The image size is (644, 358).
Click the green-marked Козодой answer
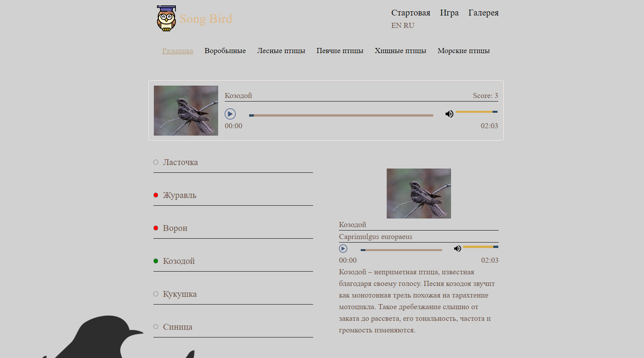(x=233, y=261)
